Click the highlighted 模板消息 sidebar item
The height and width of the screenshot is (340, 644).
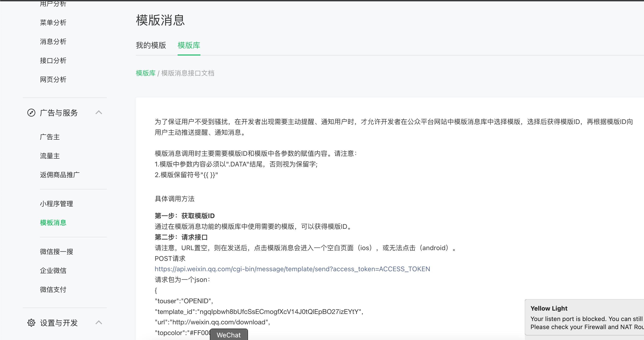pyautogui.click(x=53, y=223)
